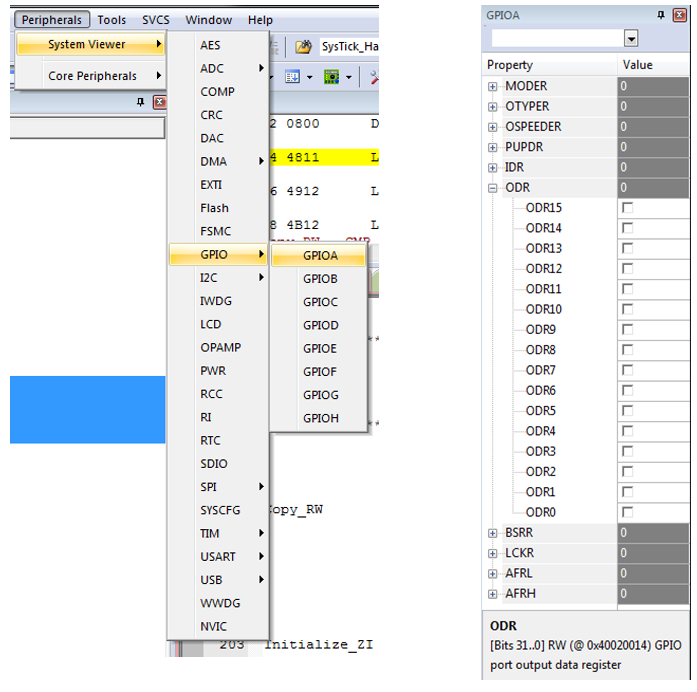Open the Core Peripherals submenu
Viewport: 697px width, 692px height.
92,76
